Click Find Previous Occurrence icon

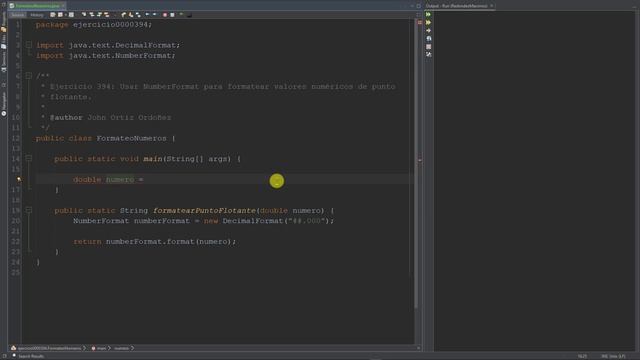pyautogui.click(x=92, y=15)
